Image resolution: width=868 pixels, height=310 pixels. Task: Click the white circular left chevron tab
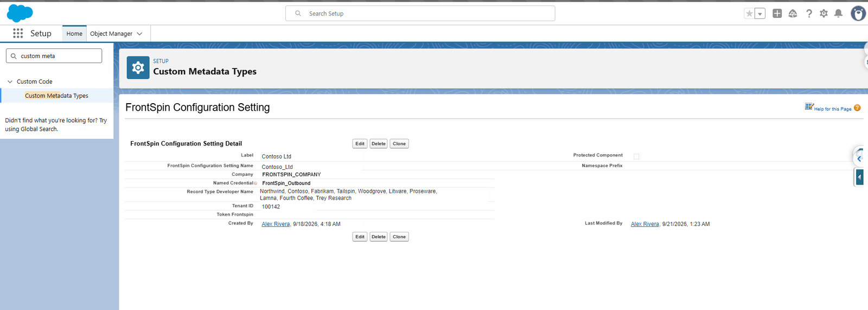coord(859,159)
